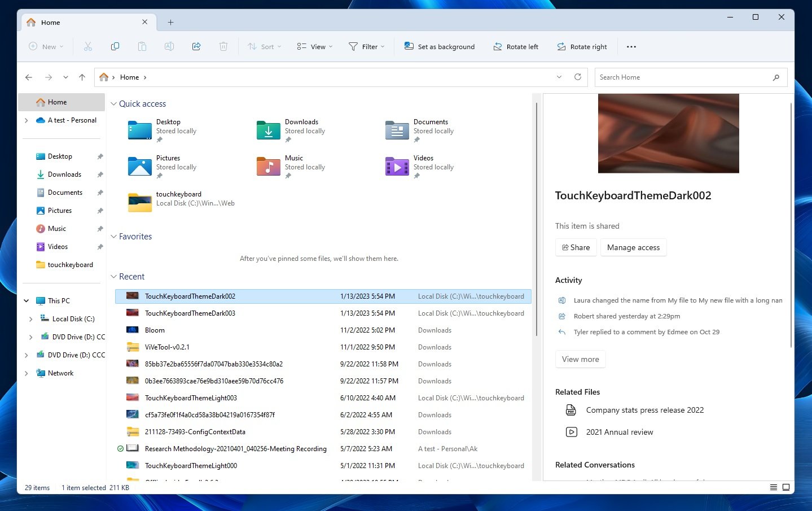Click the Rename icon in the toolbar
The width and height of the screenshot is (812, 511).
(169, 46)
